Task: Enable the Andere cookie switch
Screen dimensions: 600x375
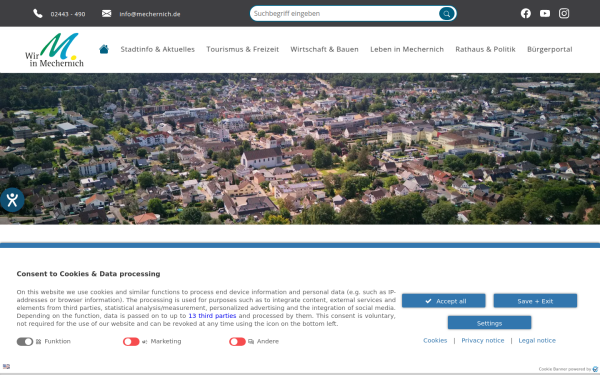Action: tap(237, 341)
